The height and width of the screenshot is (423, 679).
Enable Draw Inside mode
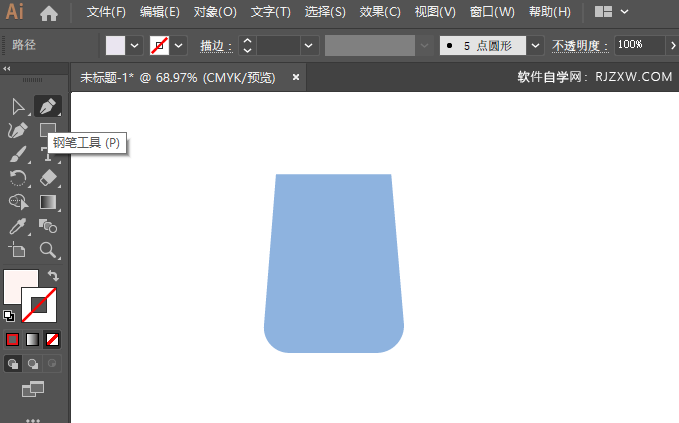[x=52, y=364]
